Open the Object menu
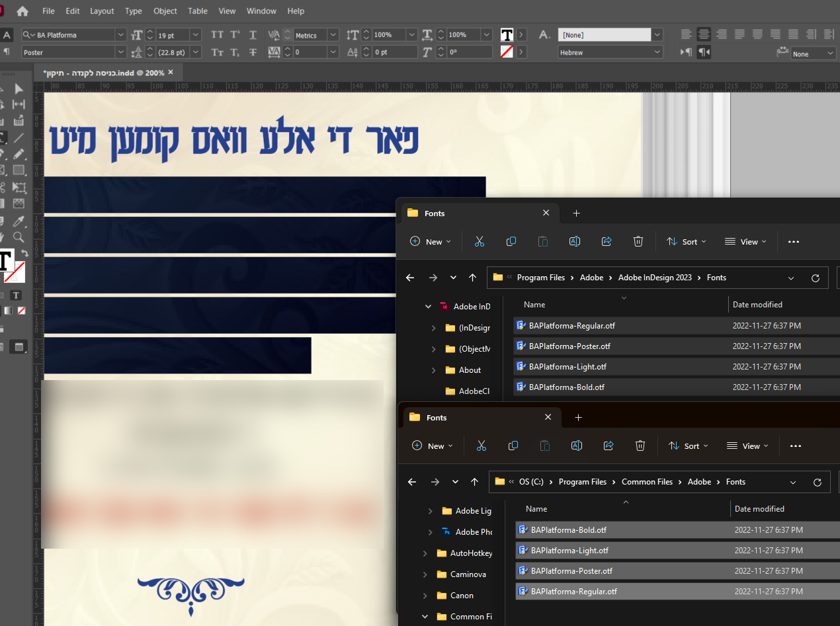This screenshot has height=626, width=840. point(165,11)
